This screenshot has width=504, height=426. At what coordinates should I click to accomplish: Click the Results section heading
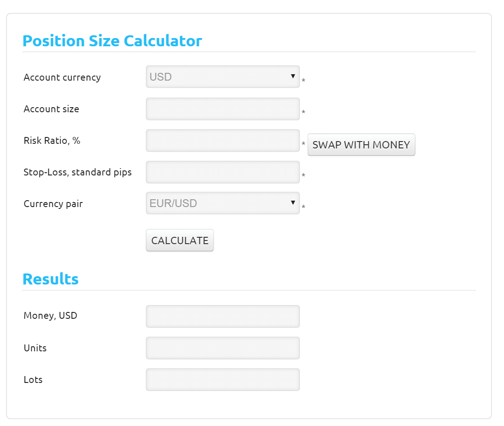(50, 279)
